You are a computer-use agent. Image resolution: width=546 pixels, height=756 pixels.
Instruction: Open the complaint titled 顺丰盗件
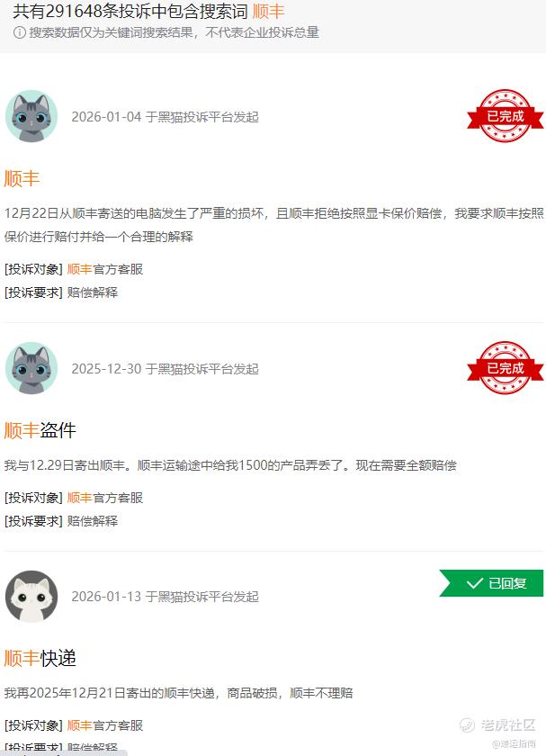tap(40, 430)
